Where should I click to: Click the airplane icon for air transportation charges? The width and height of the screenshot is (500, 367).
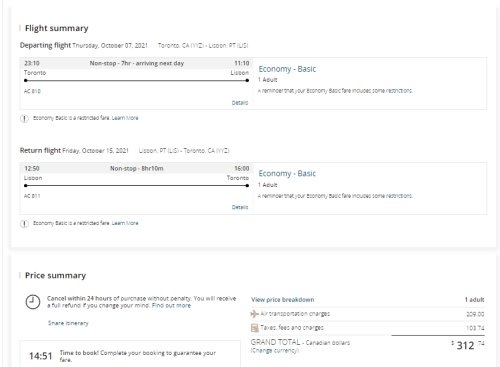[x=255, y=314]
